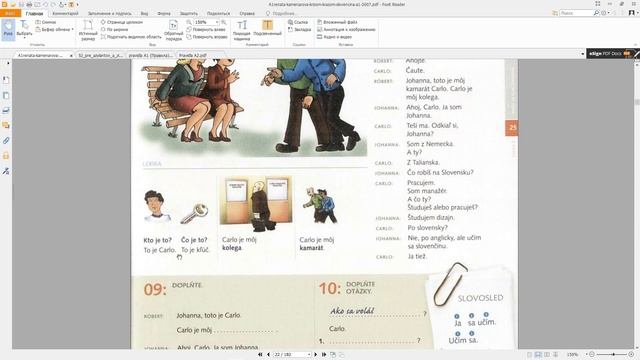This screenshot has width=640, height=360.
Task: Close the A1renata-kamenarova document tab
Action: click(71, 55)
